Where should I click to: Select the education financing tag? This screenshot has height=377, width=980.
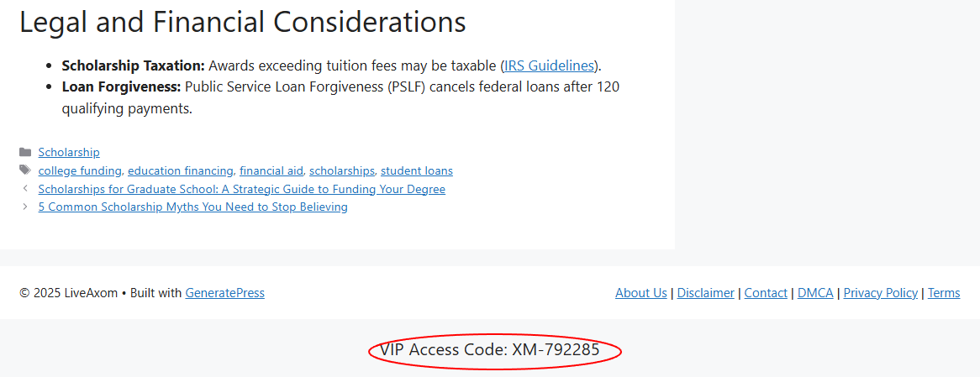[x=181, y=170]
